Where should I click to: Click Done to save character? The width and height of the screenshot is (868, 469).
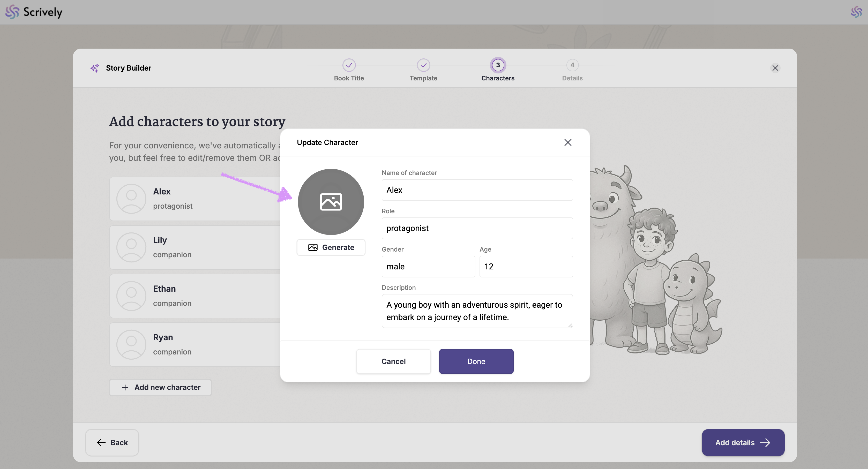[476, 361]
